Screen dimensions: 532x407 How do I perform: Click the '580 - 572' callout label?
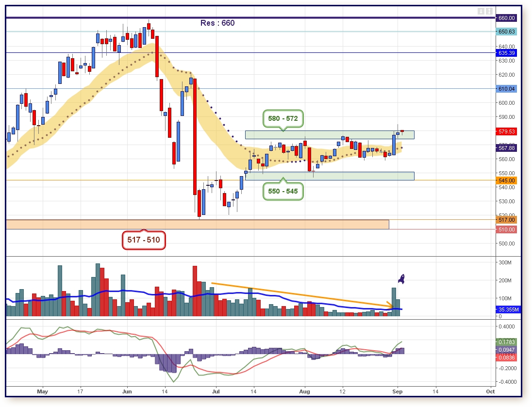pyautogui.click(x=283, y=118)
